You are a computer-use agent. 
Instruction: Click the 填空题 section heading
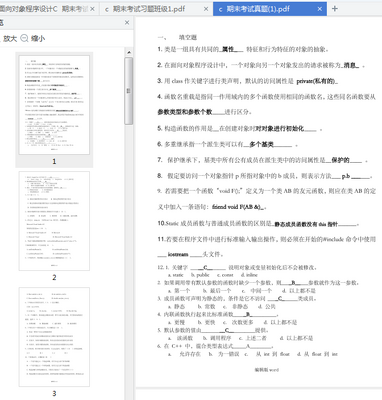pyautogui.click(x=188, y=37)
